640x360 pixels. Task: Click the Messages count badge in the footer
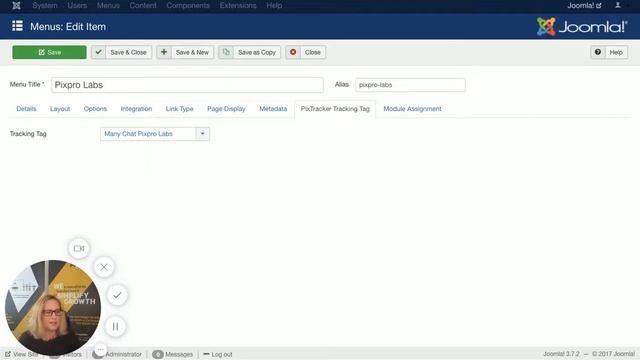[158, 354]
